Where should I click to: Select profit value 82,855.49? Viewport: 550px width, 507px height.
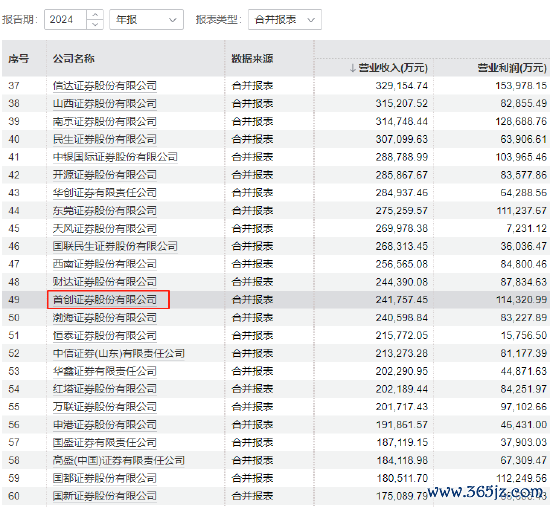click(x=523, y=104)
